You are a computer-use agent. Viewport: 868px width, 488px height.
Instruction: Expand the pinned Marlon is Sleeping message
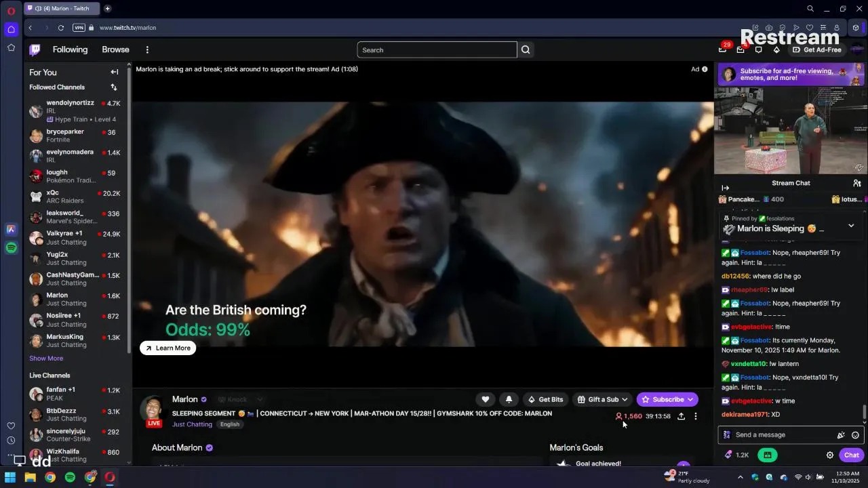pyautogui.click(x=851, y=226)
